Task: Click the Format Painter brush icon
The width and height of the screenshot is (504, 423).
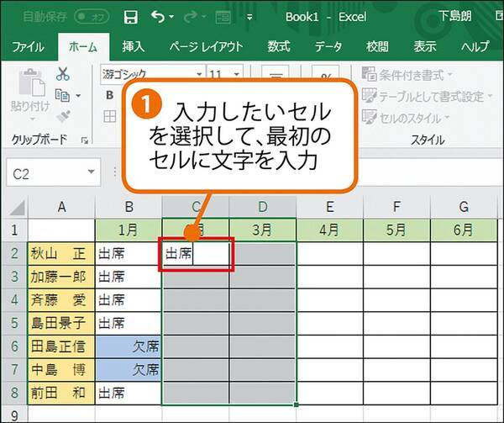Action: [x=63, y=115]
